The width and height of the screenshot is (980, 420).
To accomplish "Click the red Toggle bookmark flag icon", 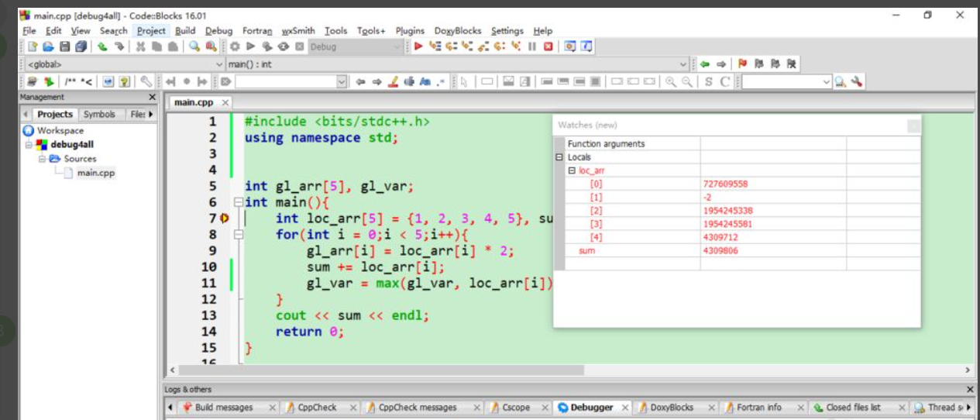I will pyautogui.click(x=741, y=64).
